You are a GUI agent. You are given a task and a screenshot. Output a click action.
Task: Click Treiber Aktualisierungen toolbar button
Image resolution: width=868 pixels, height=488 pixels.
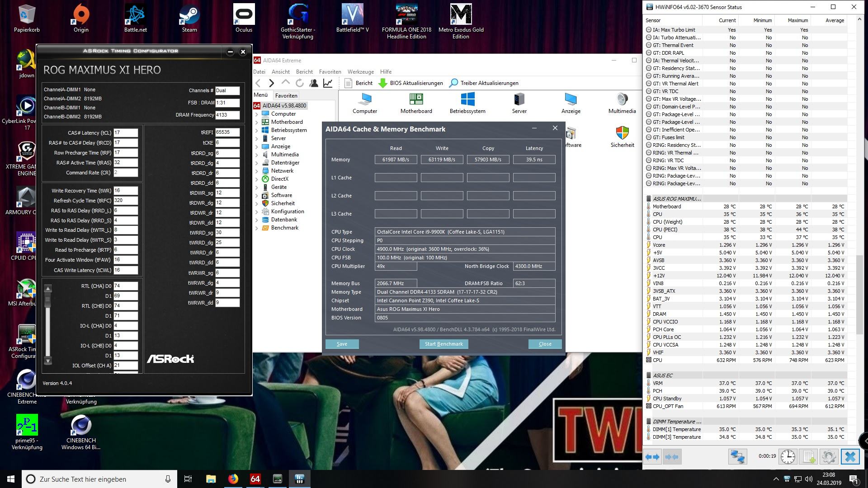[x=484, y=83]
